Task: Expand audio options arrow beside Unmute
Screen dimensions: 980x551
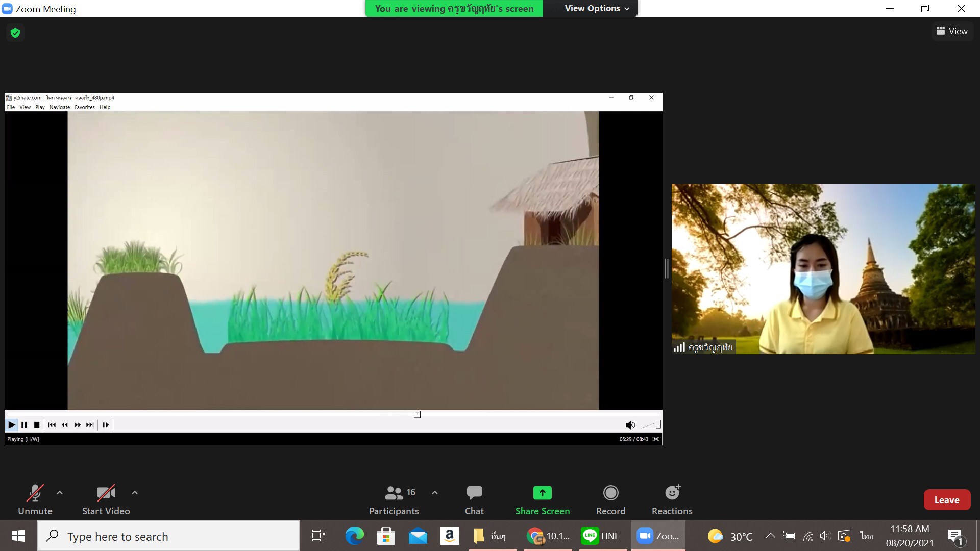Action: (60, 493)
